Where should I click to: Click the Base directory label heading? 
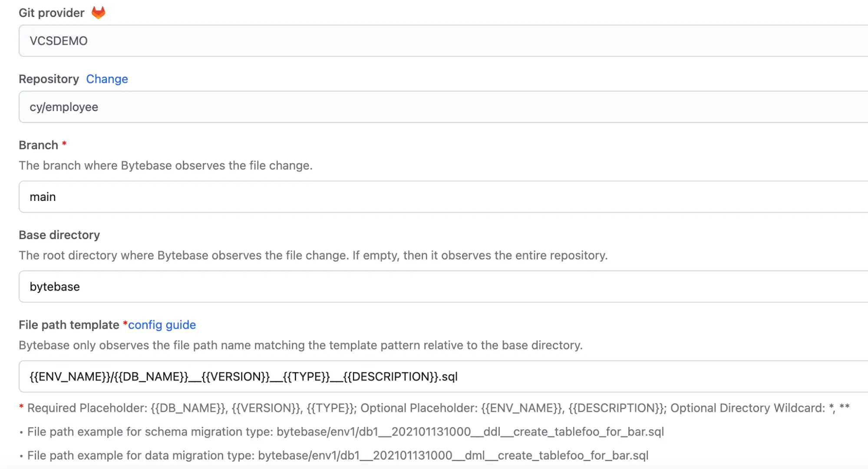pos(59,235)
